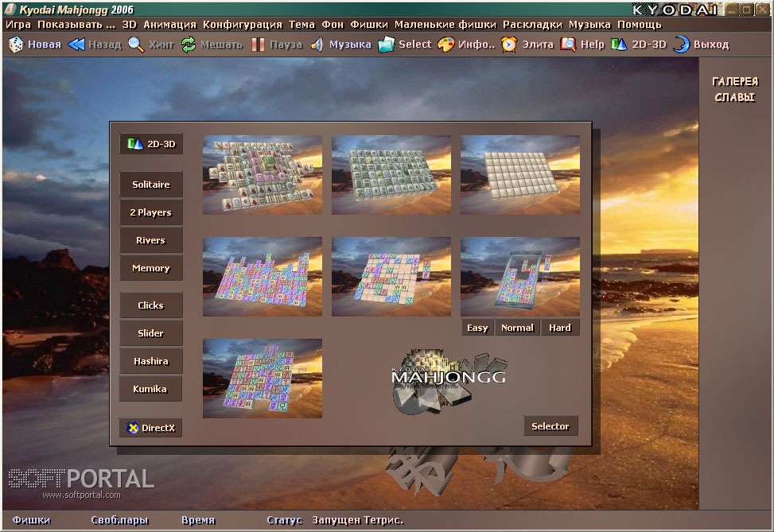
Task: Click the DirectX blue X icon
Action: [132, 428]
